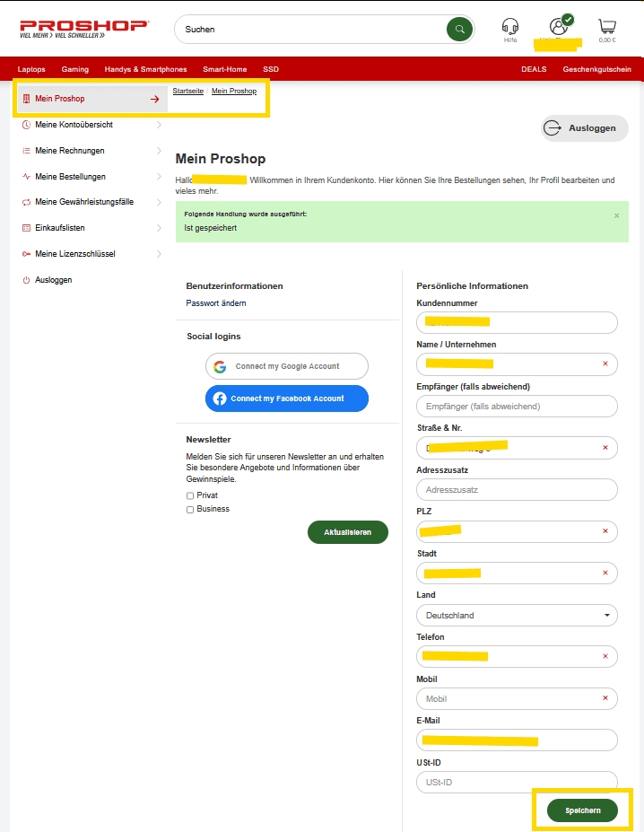Click the search magnifier icon
Viewport: 644px width, 832px height.
click(459, 30)
